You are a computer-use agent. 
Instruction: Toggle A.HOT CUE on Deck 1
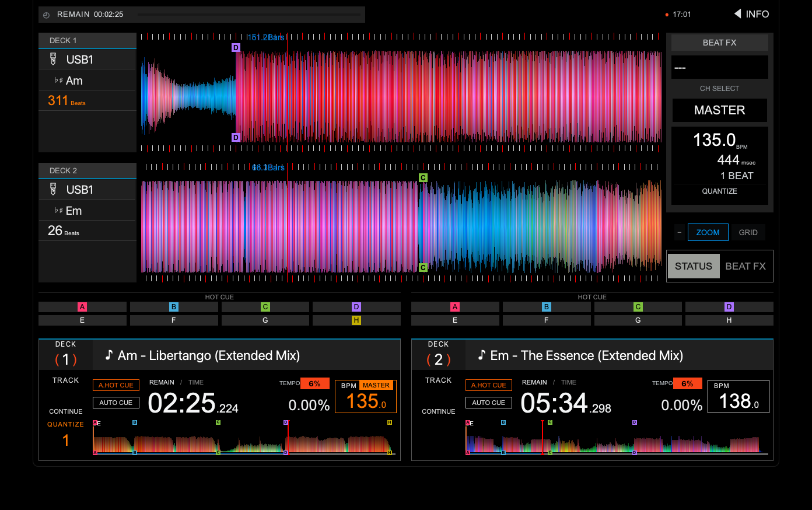[x=116, y=385]
